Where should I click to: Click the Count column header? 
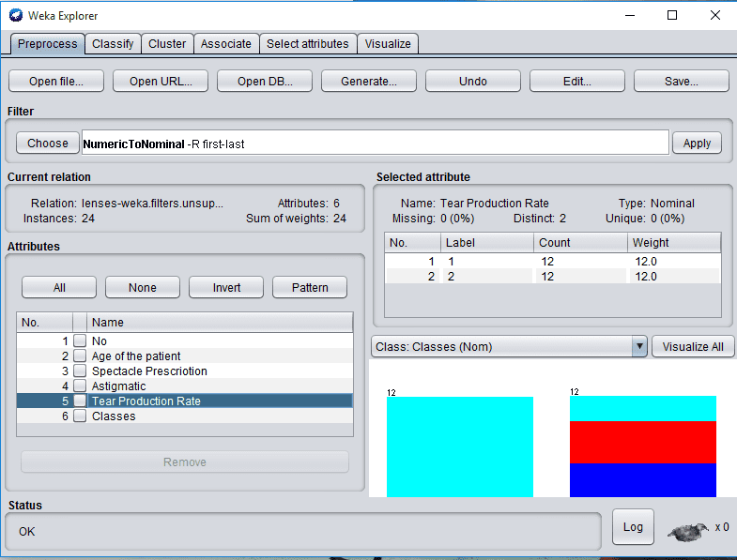click(580, 242)
